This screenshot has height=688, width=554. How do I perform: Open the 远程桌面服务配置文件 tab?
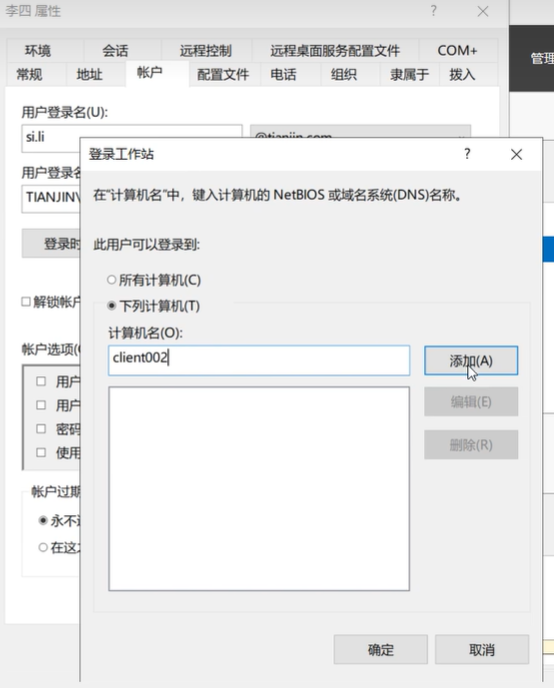335,51
